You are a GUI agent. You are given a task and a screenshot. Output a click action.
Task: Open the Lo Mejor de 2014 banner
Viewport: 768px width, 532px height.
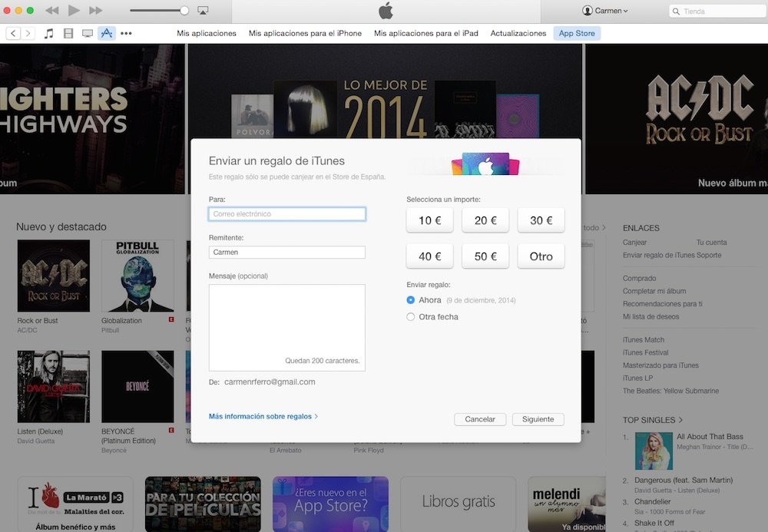[386, 91]
